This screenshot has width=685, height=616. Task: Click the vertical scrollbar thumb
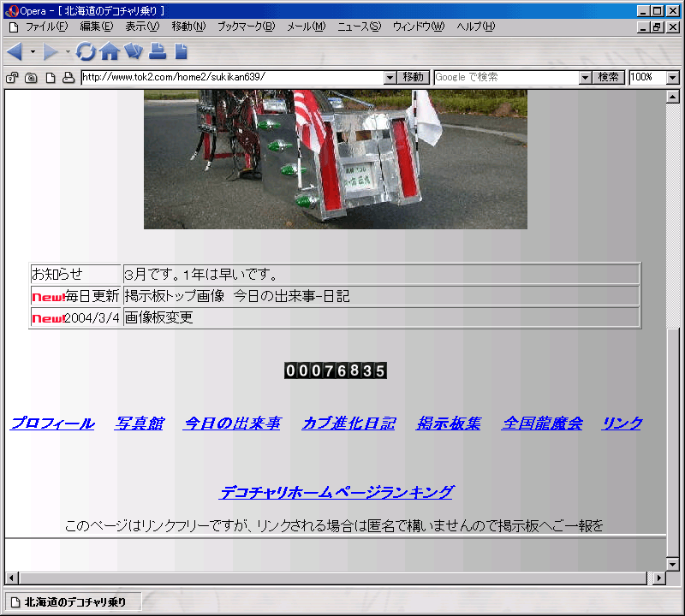(x=673, y=442)
